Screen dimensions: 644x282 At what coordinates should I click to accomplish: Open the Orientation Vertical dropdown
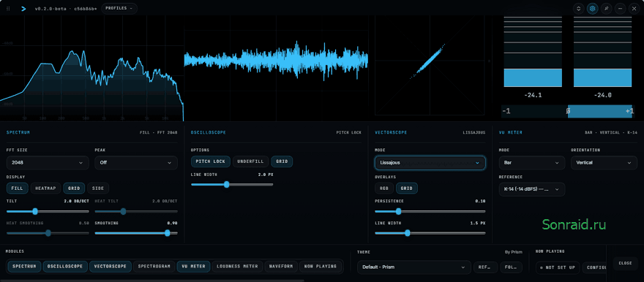[x=604, y=163]
